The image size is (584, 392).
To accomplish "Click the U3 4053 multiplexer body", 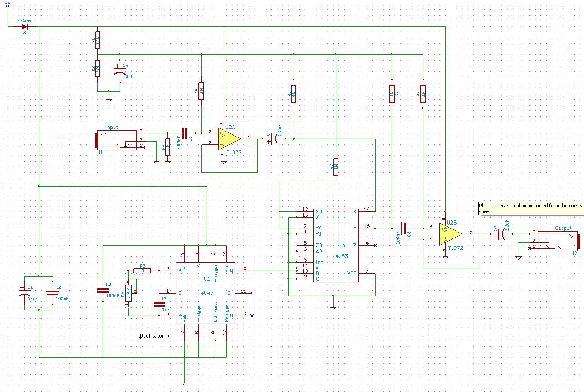I will 336,245.
